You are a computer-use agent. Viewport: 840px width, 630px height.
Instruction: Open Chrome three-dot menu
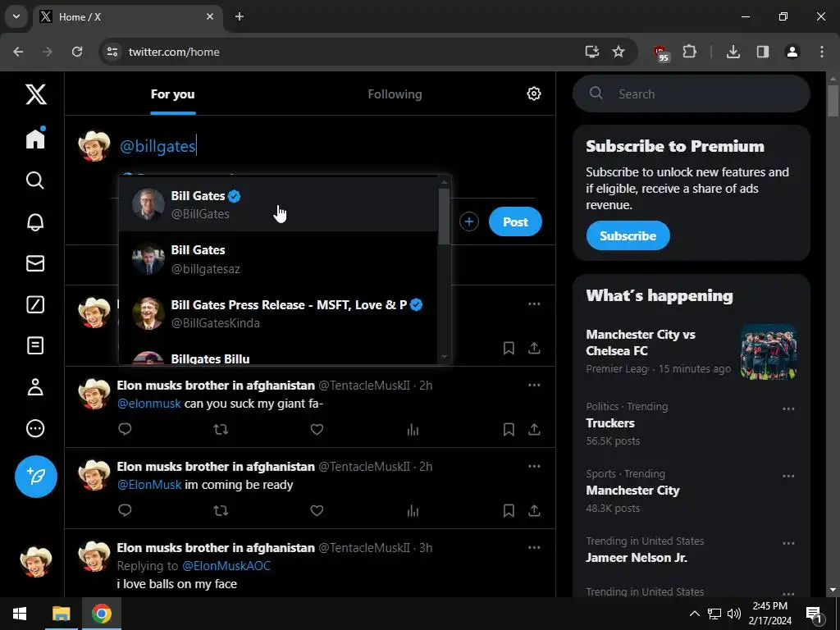pyautogui.click(x=822, y=52)
